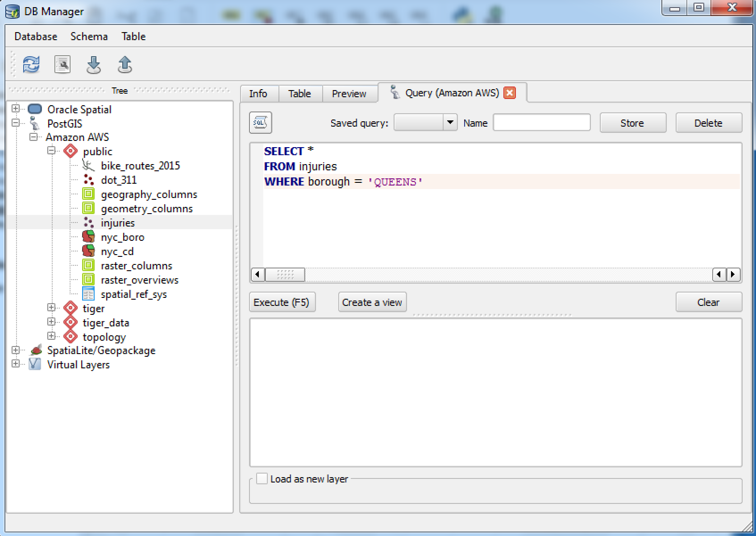
Task: Collapse the PostGIS tree node
Action: pyautogui.click(x=16, y=123)
